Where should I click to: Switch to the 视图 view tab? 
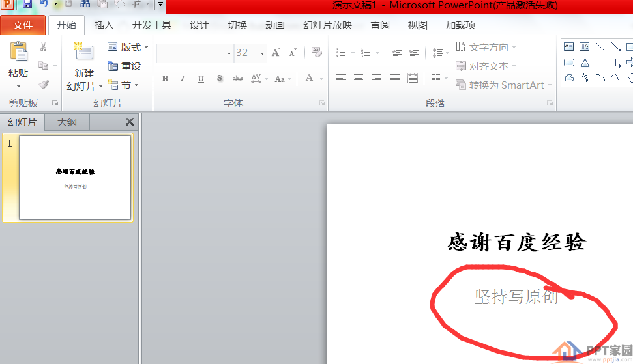(417, 25)
